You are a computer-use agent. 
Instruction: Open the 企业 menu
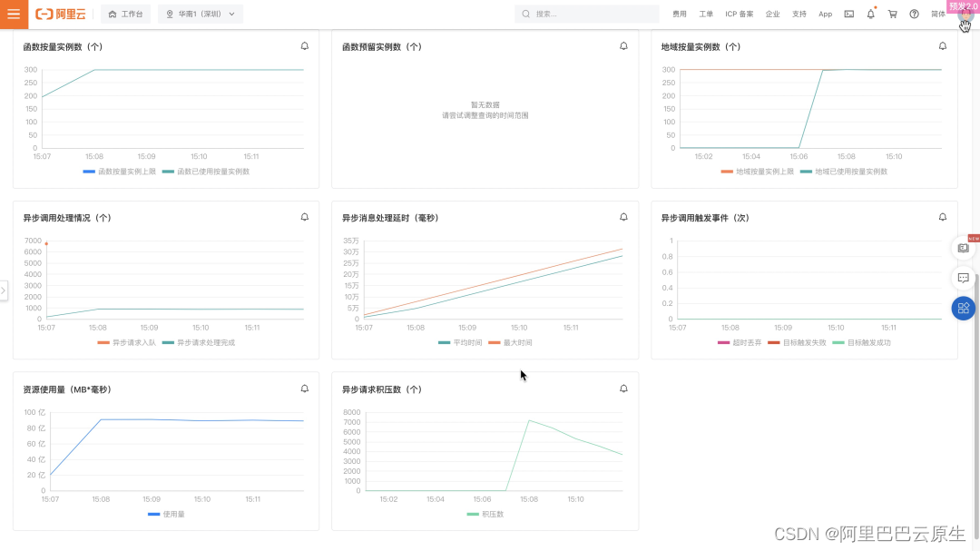pos(772,14)
